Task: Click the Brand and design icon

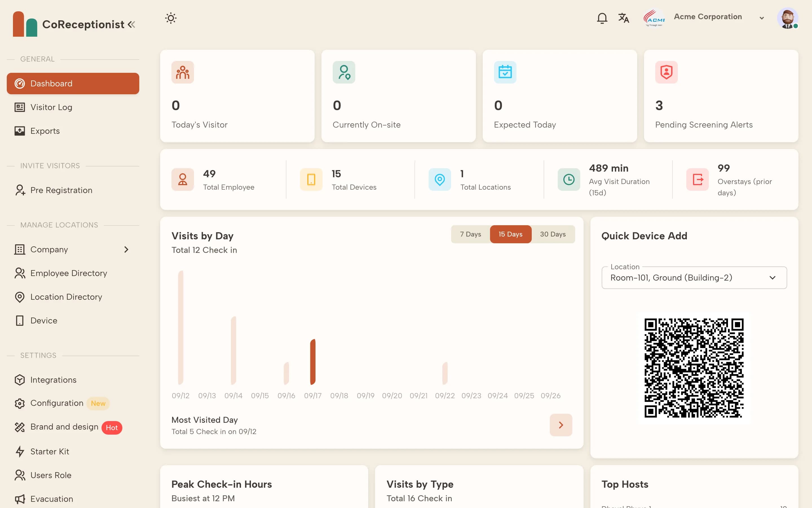Action: coord(20,427)
